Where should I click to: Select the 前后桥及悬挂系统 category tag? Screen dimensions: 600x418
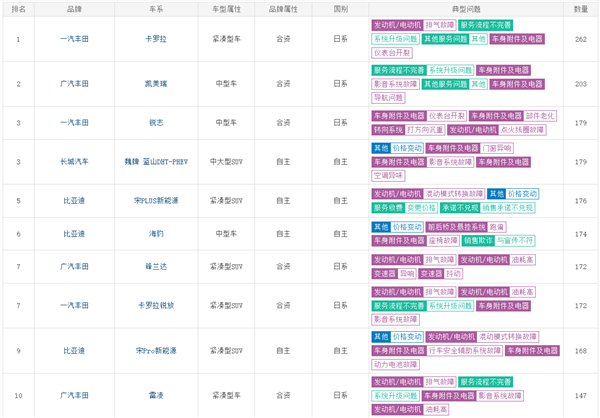tap(457, 227)
